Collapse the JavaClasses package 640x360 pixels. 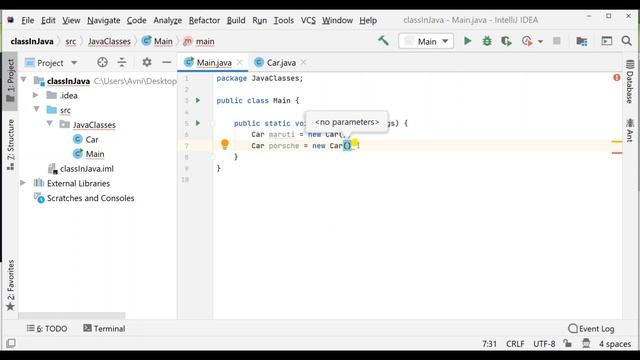coord(49,124)
